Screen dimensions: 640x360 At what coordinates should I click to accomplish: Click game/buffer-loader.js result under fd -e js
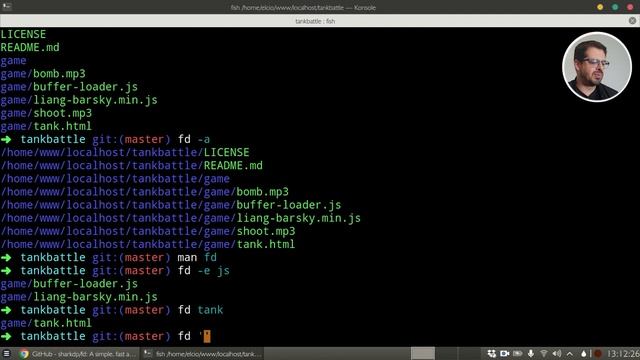69,284
